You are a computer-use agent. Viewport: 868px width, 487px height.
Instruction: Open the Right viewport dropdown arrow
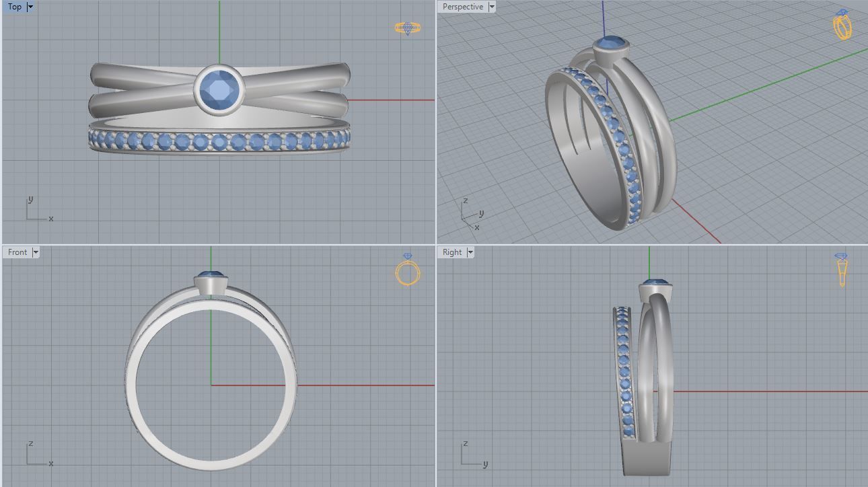[x=470, y=252]
